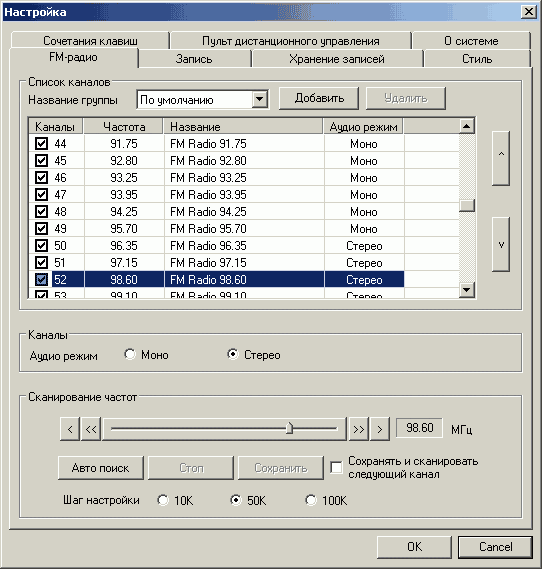542x569 pixels.
Task: Click the channel list scroll down arrow
Action: [467, 290]
